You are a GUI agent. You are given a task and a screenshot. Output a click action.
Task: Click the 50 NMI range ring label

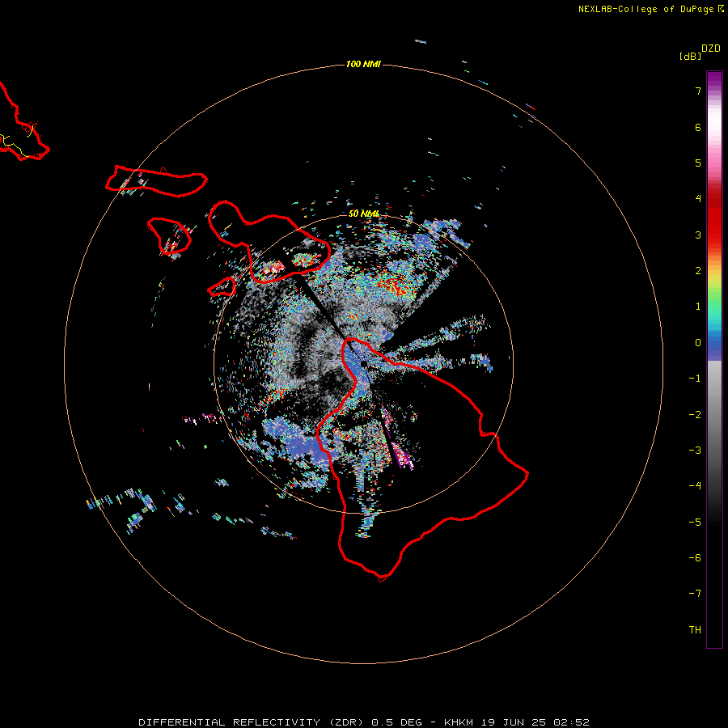point(363,214)
